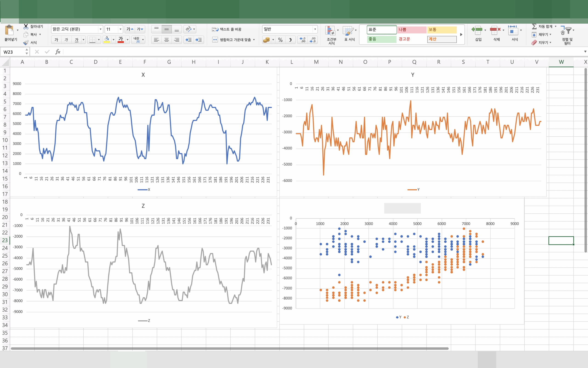This screenshot has width=588, height=368.
Task: Toggle bold formatting
Action: [x=56, y=40]
